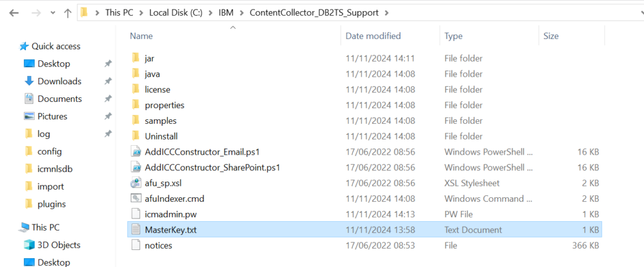The height and width of the screenshot is (267, 644).
Task: Select the afuIndexer.cmd file icon
Action: click(x=136, y=199)
